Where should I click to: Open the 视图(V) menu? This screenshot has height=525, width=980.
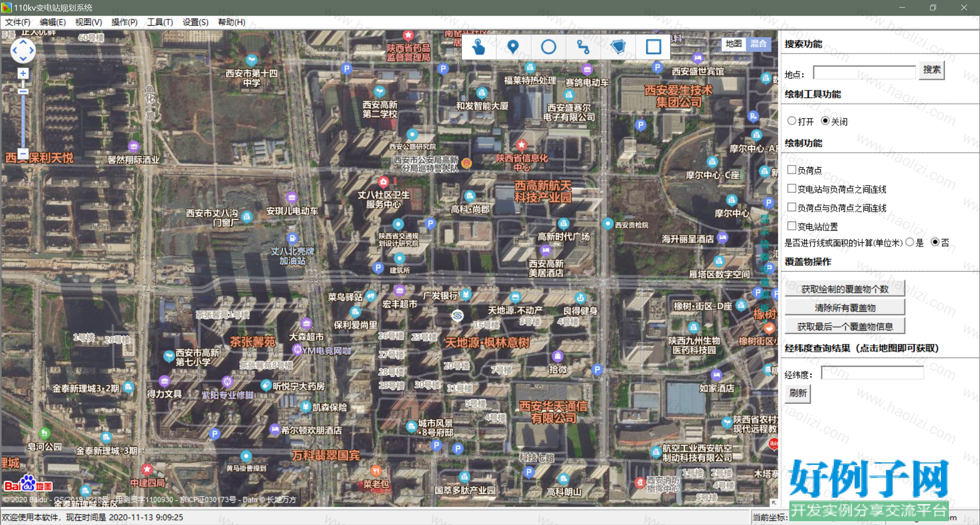(88, 22)
